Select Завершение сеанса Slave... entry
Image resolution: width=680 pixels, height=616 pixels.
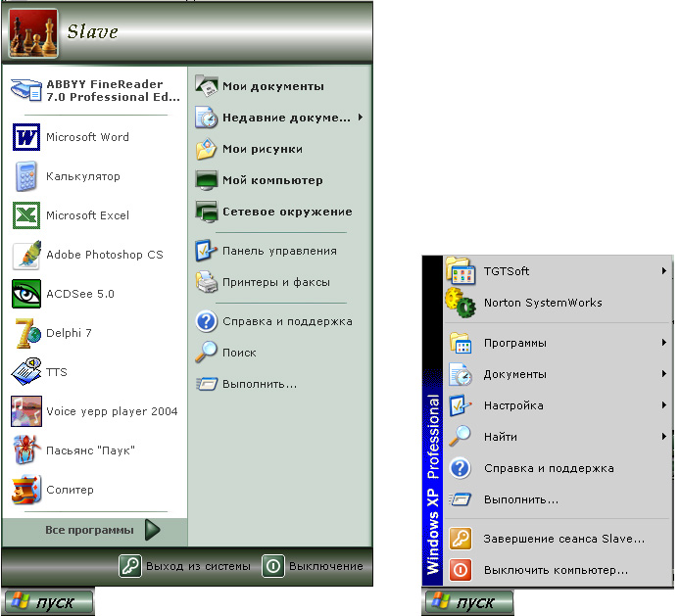tap(558, 539)
